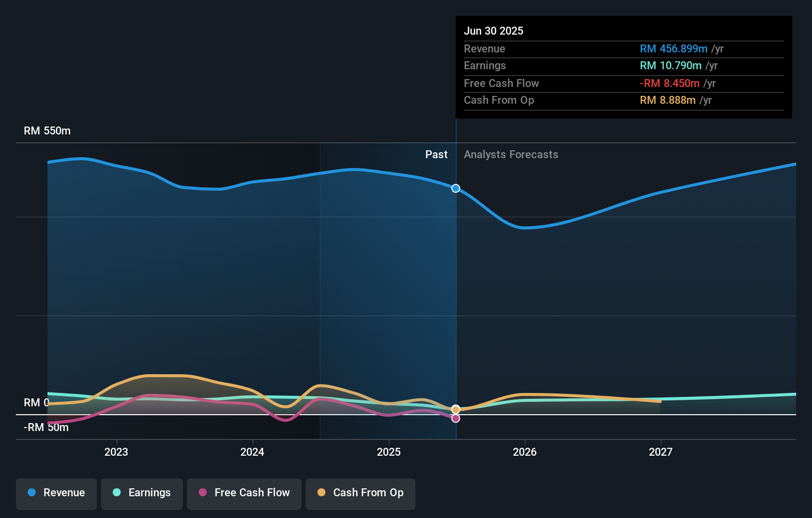Expand the Jun 30 2025 tooltip header
The width and height of the screenshot is (812, 518).
pos(494,31)
